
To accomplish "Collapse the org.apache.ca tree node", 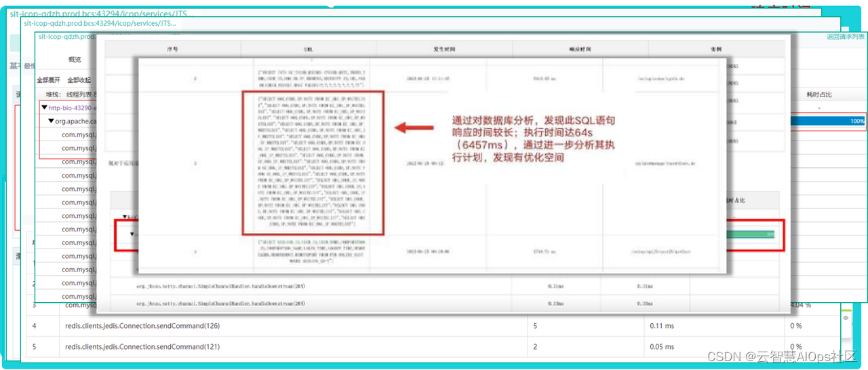I will [51, 121].
